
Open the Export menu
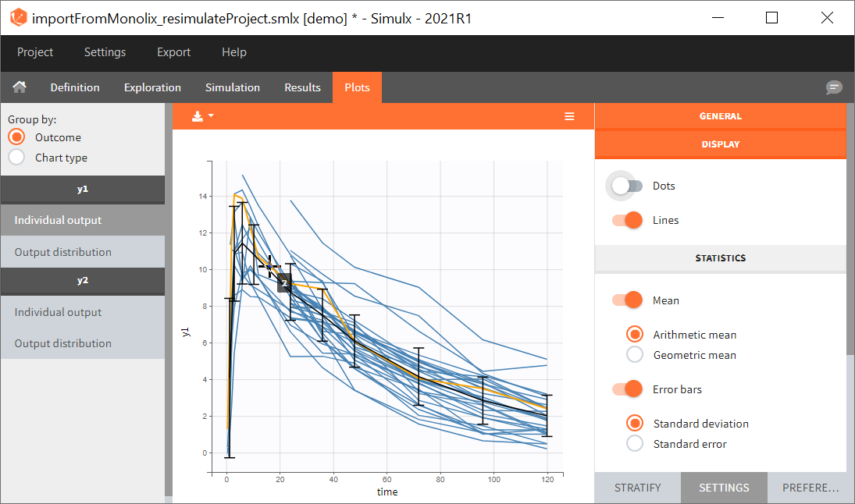(173, 52)
